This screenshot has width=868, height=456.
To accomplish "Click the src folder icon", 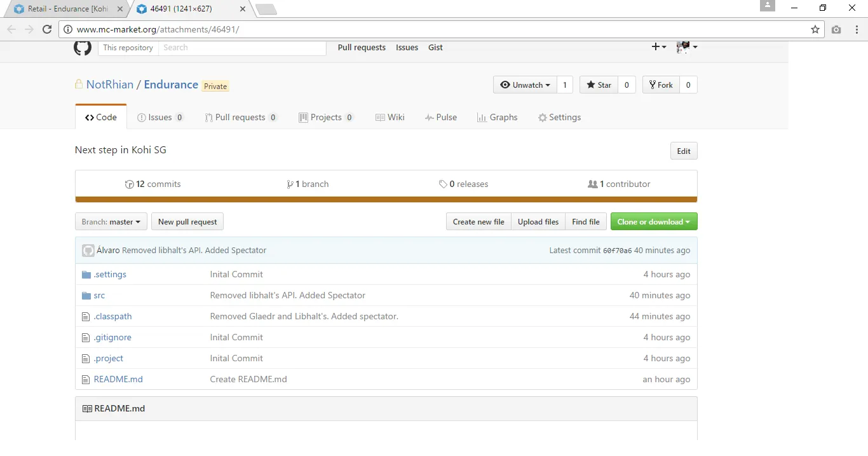I will (x=86, y=296).
